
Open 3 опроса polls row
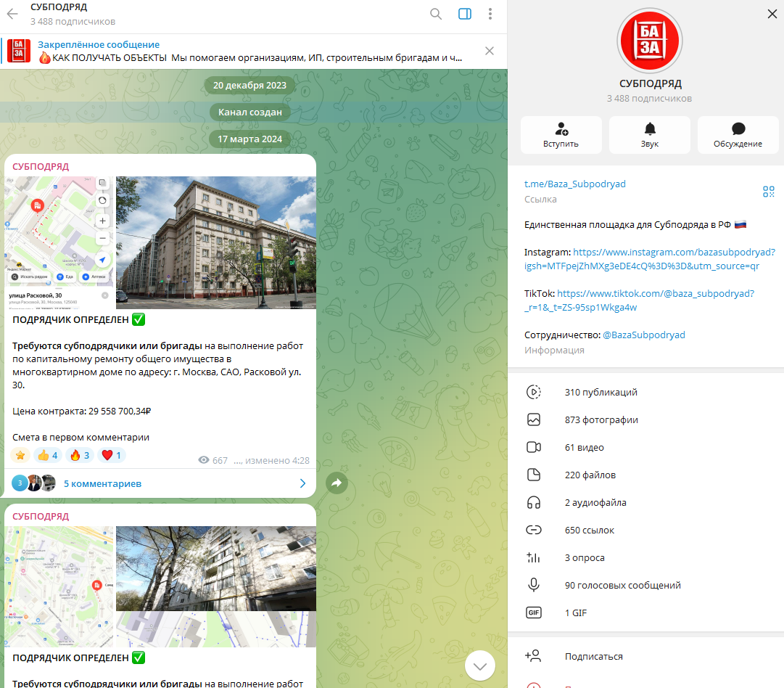click(x=646, y=557)
